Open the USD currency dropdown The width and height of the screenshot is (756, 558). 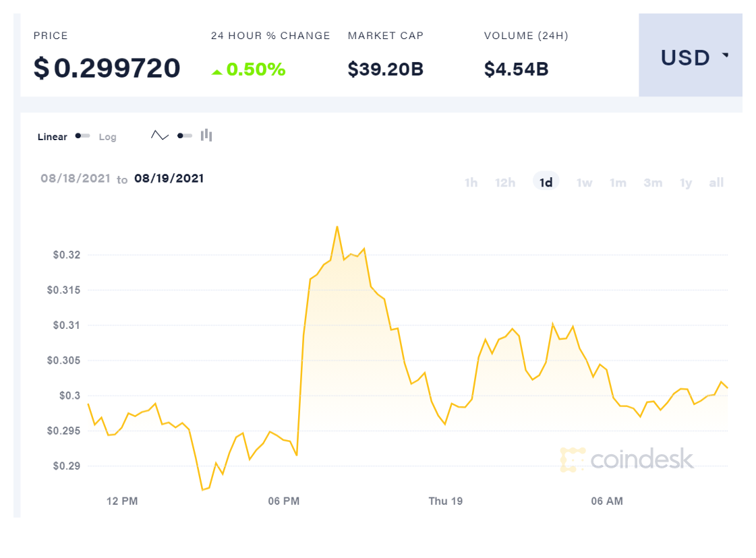[x=690, y=58]
